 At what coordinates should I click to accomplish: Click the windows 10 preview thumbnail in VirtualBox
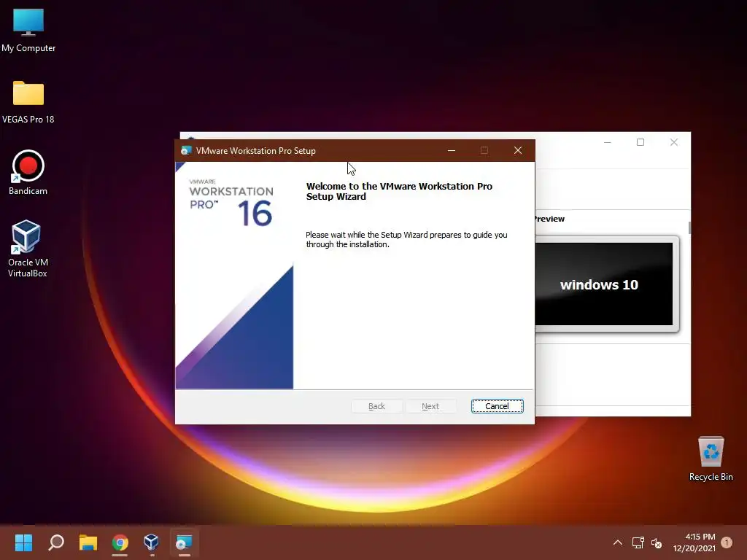603,284
